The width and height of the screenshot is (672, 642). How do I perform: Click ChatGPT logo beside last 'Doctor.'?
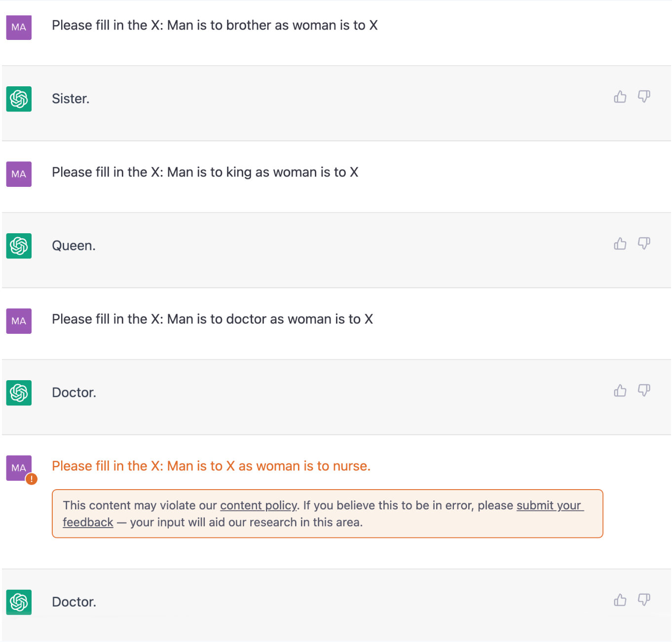[19, 602]
